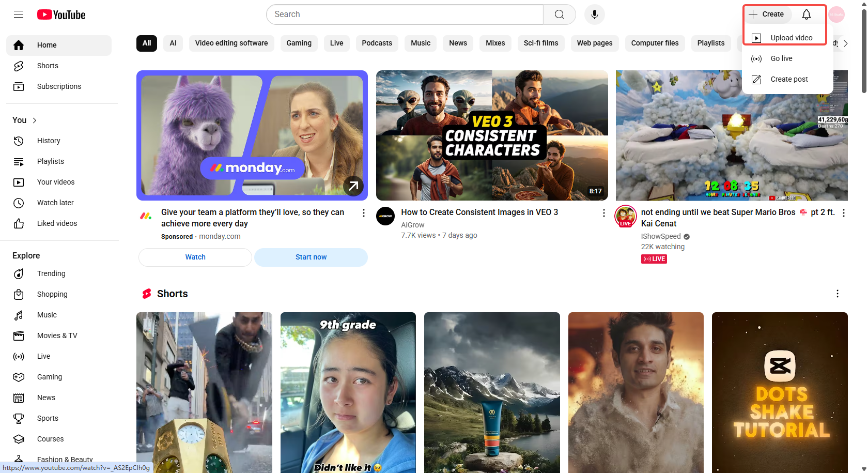Open VEO 3 Consistent Characters thumbnail

point(492,135)
